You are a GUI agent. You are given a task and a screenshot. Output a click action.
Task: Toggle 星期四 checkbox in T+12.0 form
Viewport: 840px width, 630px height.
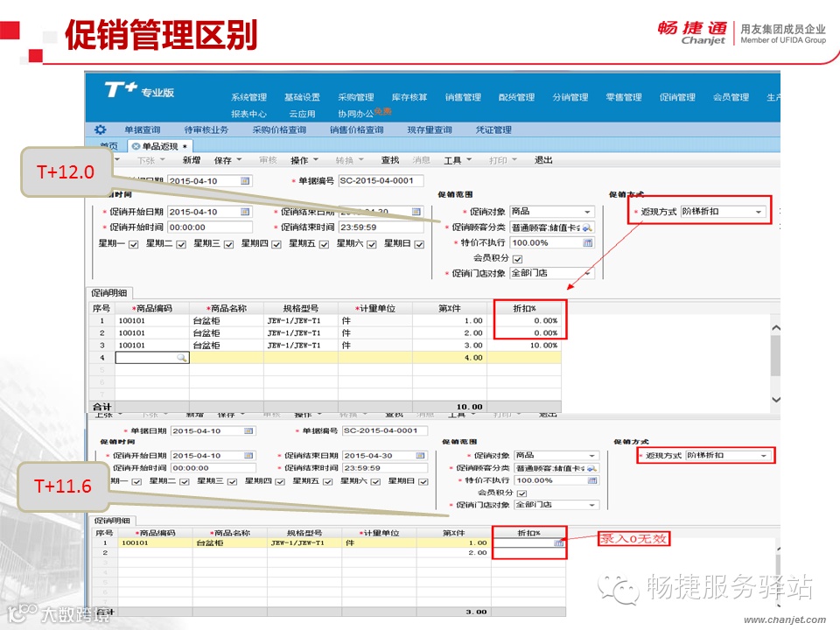pos(276,244)
